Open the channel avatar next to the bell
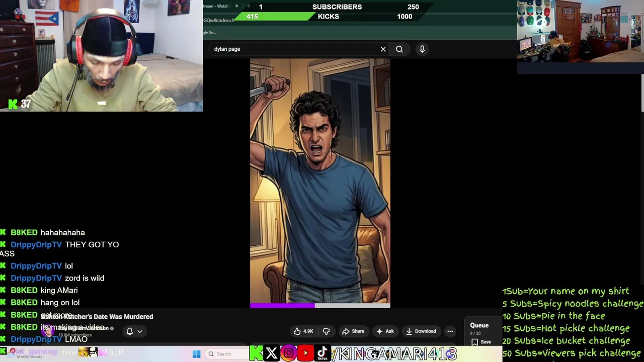The height and width of the screenshot is (362, 644). [x=49, y=331]
